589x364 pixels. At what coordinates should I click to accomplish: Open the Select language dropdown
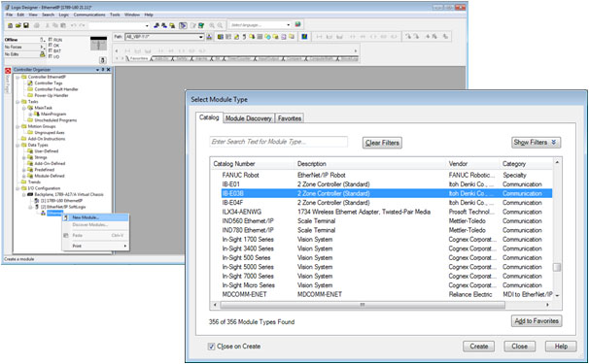289,25
